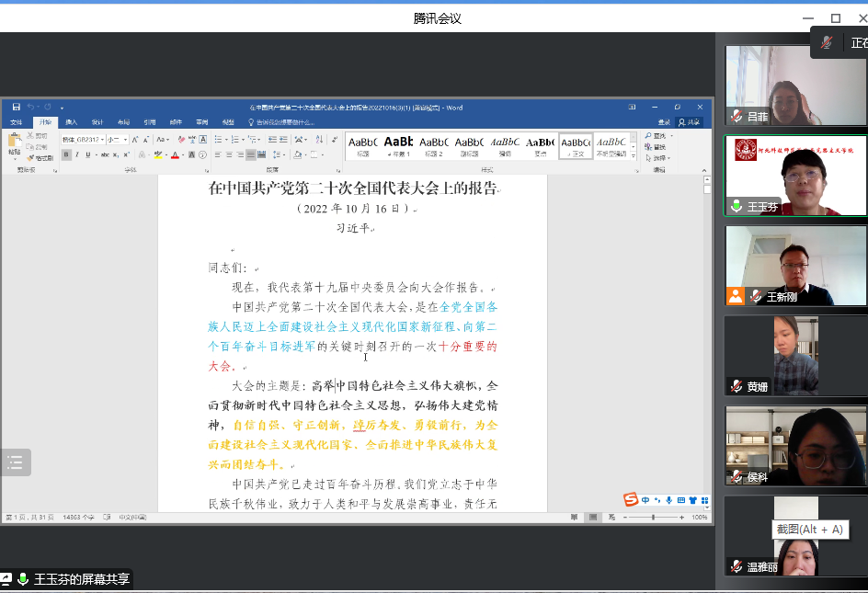The height and width of the screenshot is (593, 868).
Task: Toggle Italic formatting in the font group
Action: point(77,154)
